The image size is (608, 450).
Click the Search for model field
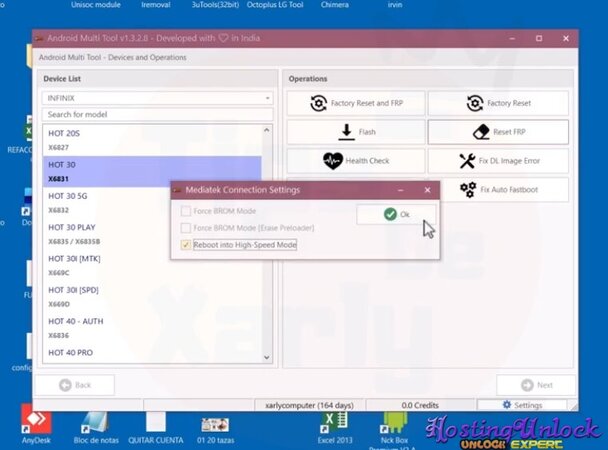(158, 114)
